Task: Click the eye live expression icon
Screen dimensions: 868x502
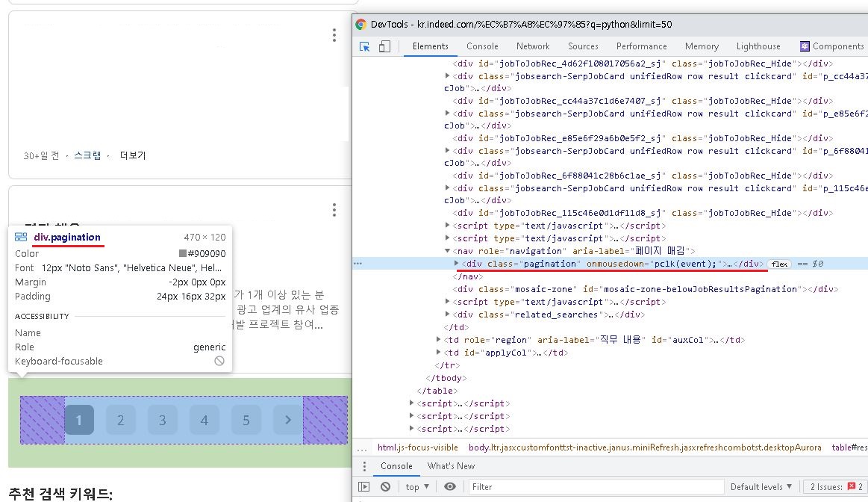Action: 450,486
